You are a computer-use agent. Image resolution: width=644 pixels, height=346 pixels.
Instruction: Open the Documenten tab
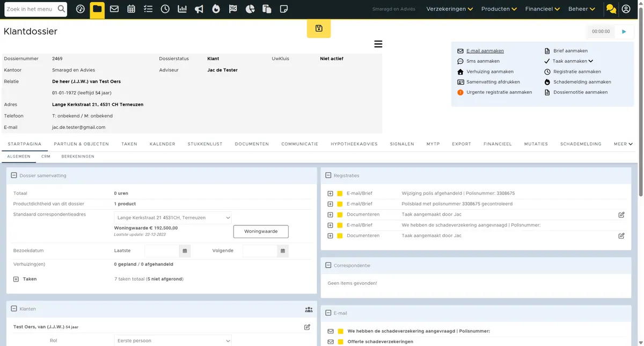(x=252, y=144)
